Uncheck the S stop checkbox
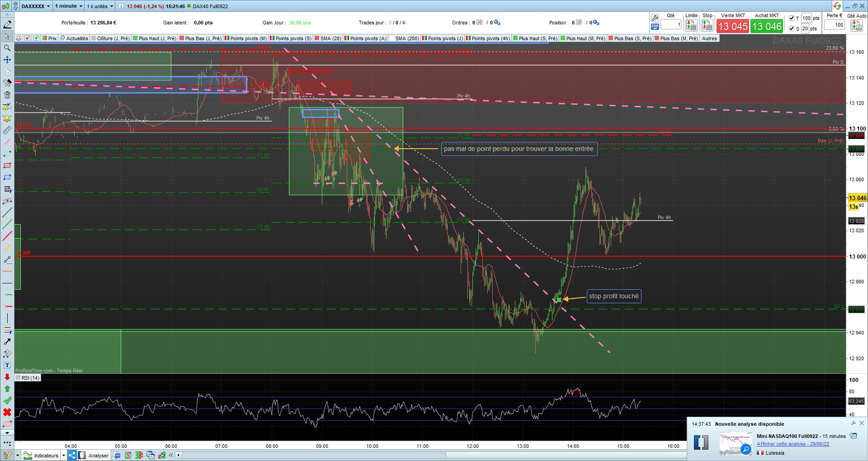 792,28
